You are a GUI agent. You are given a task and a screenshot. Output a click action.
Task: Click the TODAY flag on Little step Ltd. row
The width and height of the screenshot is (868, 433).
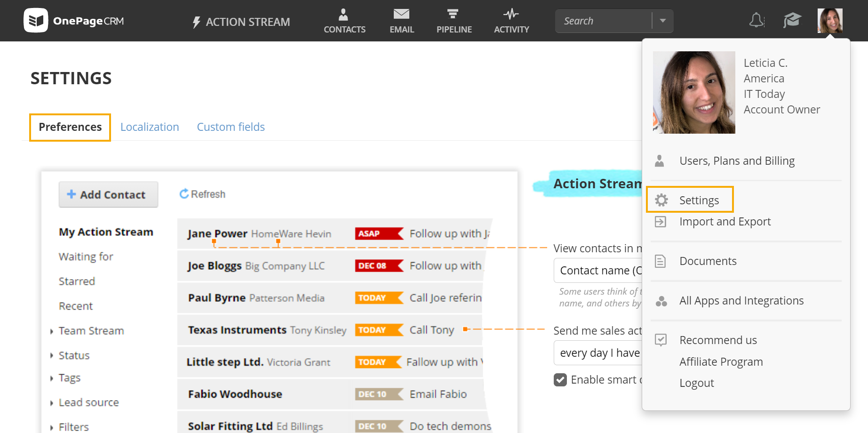(378, 362)
